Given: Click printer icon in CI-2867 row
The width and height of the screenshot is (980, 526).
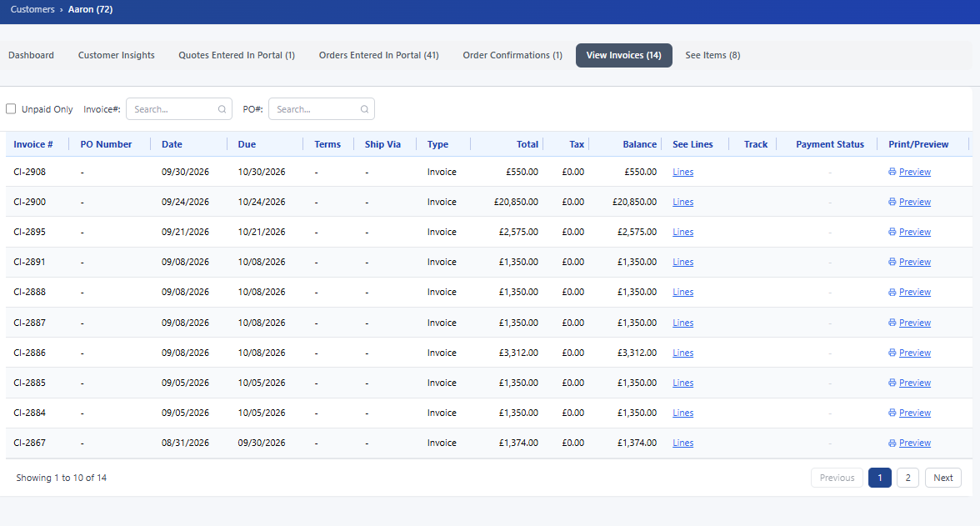Looking at the screenshot, I should point(892,442).
